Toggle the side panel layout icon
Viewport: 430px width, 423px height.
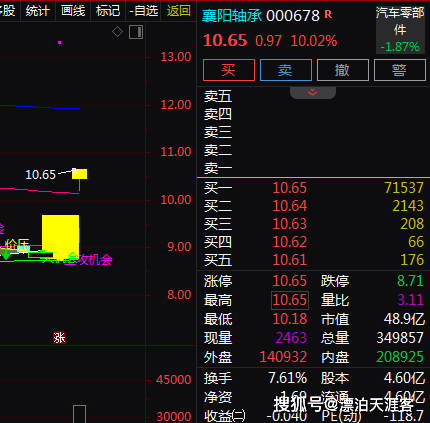click(x=136, y=32)
